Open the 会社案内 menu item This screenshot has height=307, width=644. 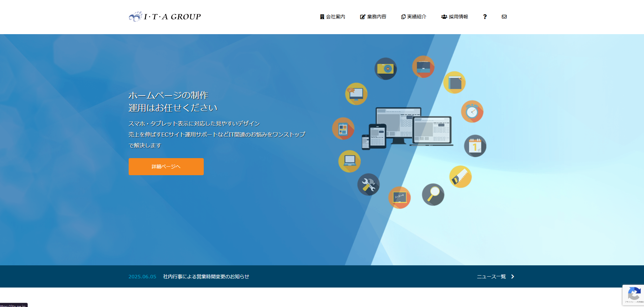click(332, 17)
